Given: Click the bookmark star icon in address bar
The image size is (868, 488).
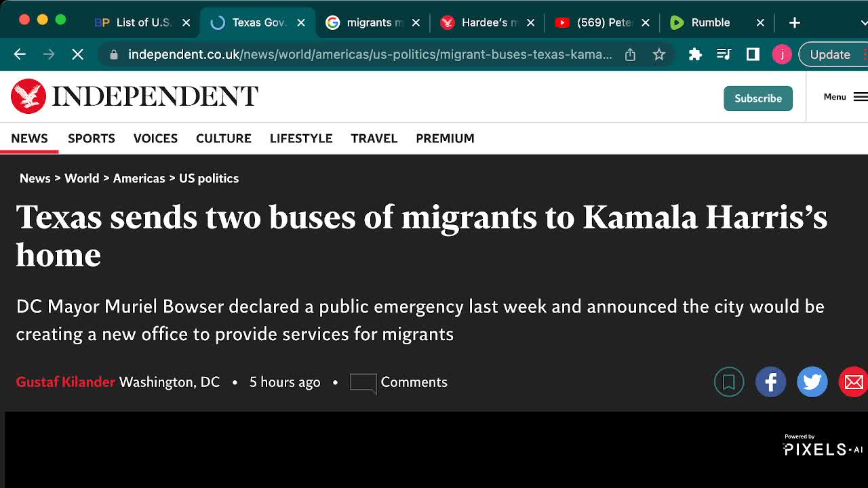Looking at the screenshot, I should point(658,55).
